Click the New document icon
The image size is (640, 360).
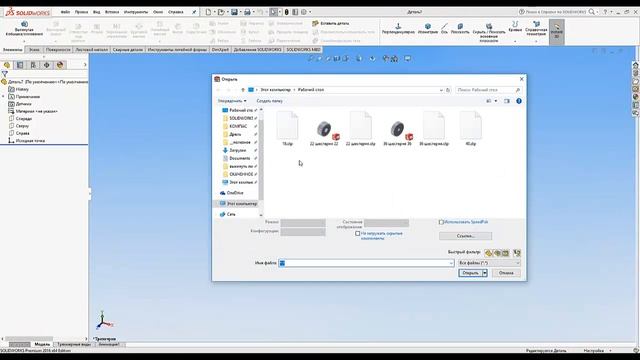208,12
